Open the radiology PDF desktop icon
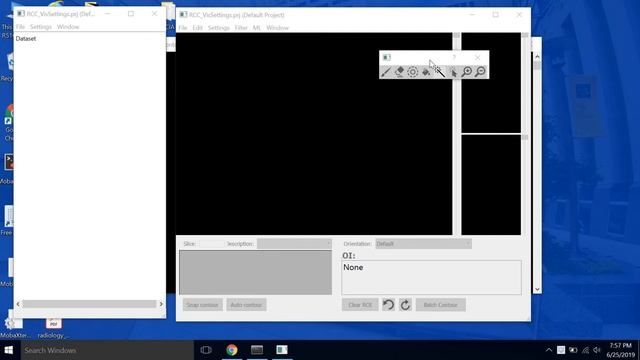The image size is (640, 360). pos(53,327)
